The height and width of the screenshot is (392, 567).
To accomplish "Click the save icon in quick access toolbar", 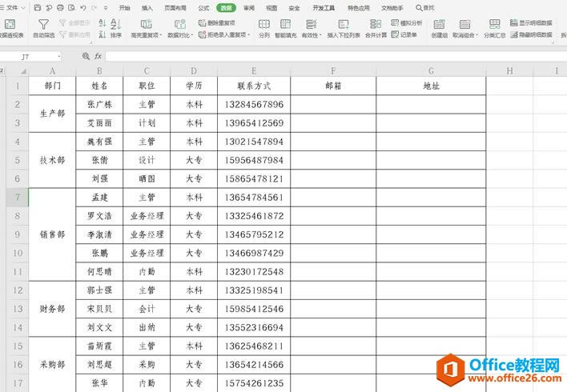I will coord(38,7).
